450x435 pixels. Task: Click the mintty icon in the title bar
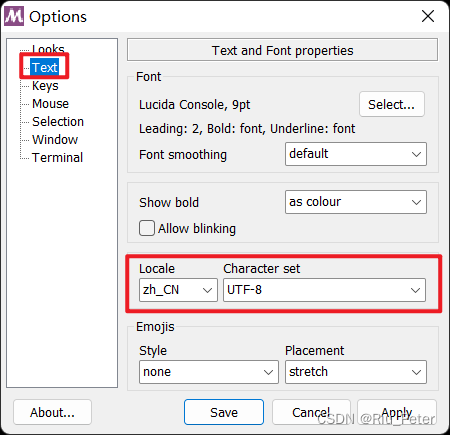(14, 16)
